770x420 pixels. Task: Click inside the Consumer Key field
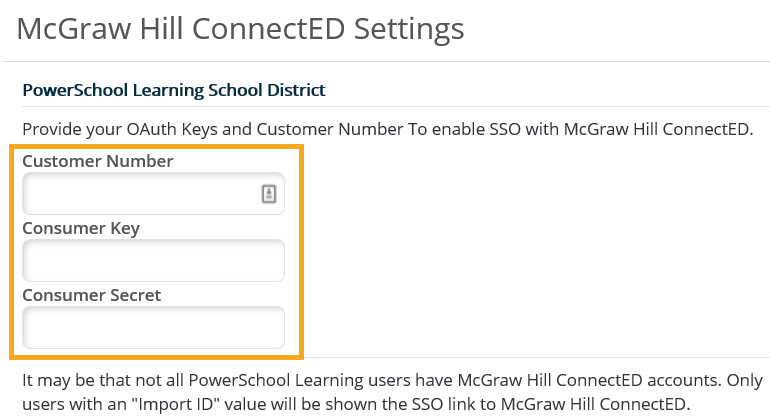(153, 260)
